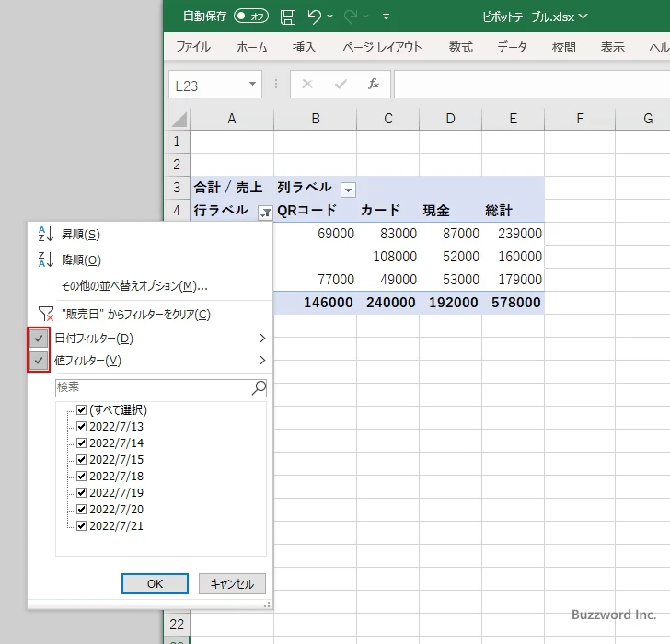Select column B header
Image resolution: width=670 pixels, height=644 pixels.
point(316,119)
